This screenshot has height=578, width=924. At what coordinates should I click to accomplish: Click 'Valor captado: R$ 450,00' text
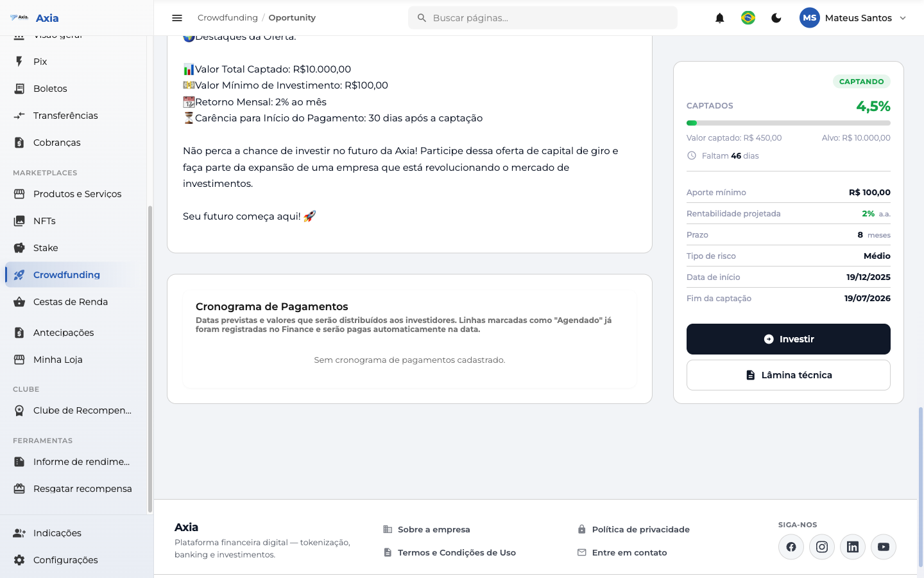tap(734, 138)
